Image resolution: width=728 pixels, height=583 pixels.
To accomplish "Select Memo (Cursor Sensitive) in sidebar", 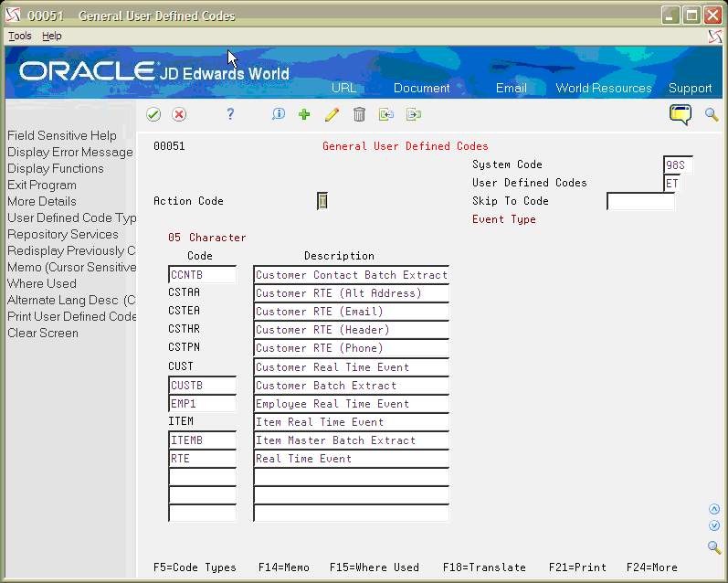I will (71, 267).
